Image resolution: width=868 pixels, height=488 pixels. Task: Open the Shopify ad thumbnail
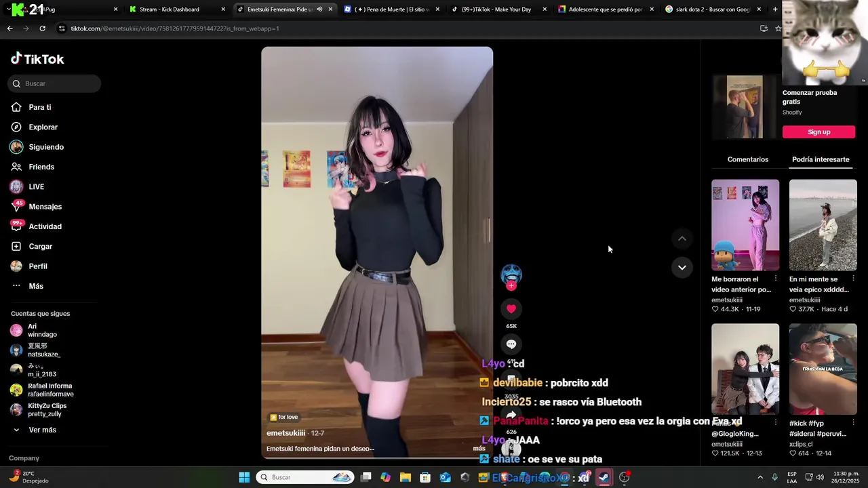point(745,107)
